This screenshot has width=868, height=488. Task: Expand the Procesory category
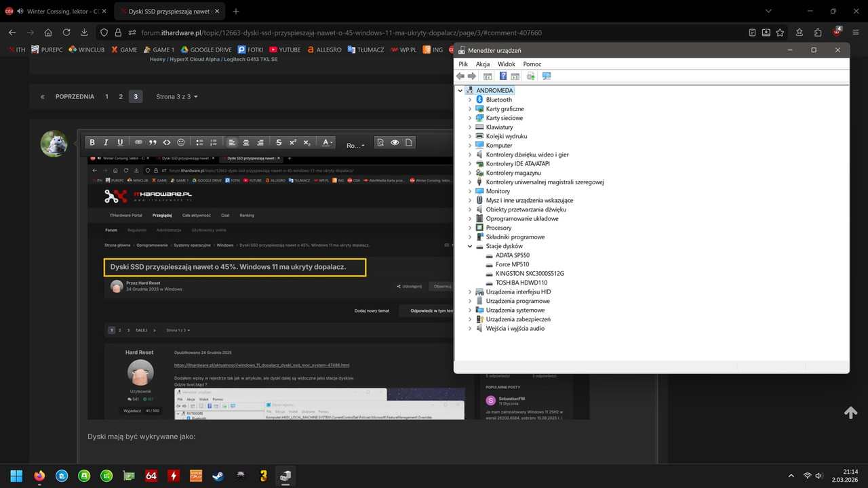tap(470, 228)
